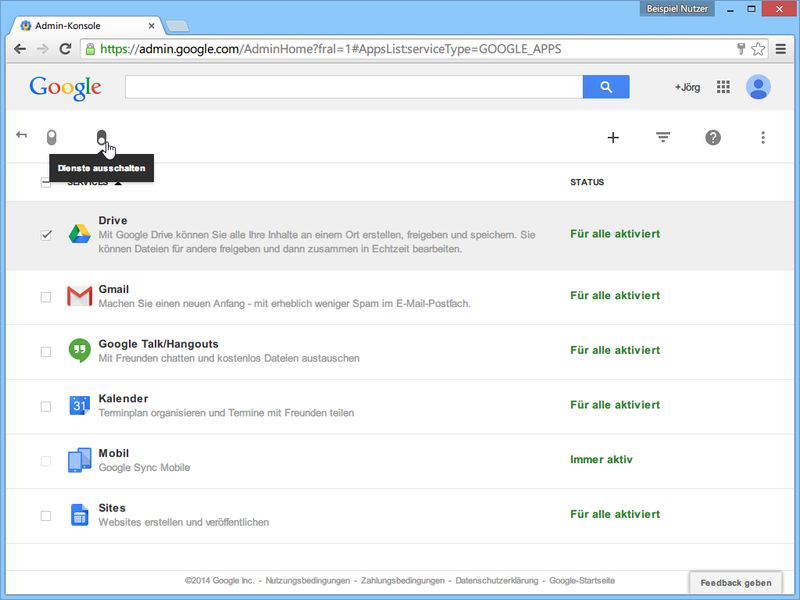Click the Feedback geben button

pos(736,583)
